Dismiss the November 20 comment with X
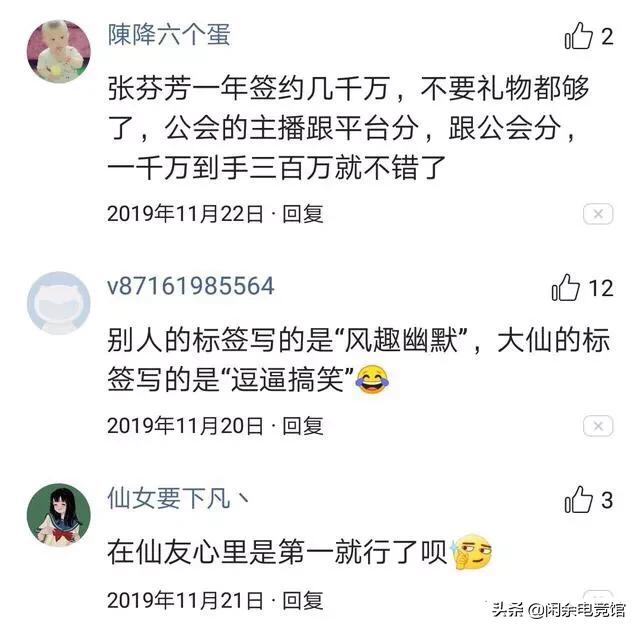This screenshot has height=632, width=640. tap(598, 426)
